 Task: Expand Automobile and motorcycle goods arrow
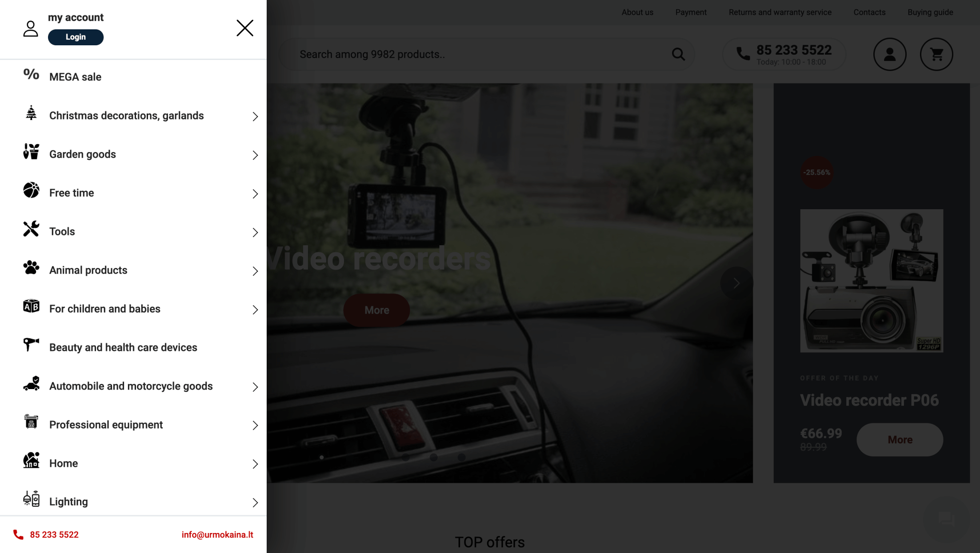pyautogui.click(x=255, y=387)
